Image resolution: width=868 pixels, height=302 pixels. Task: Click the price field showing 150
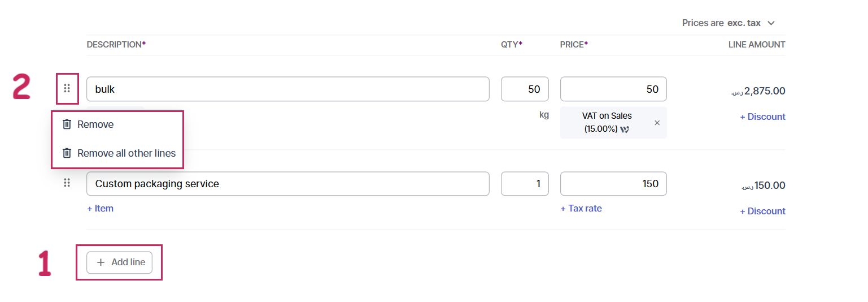[x=613, y=184]
